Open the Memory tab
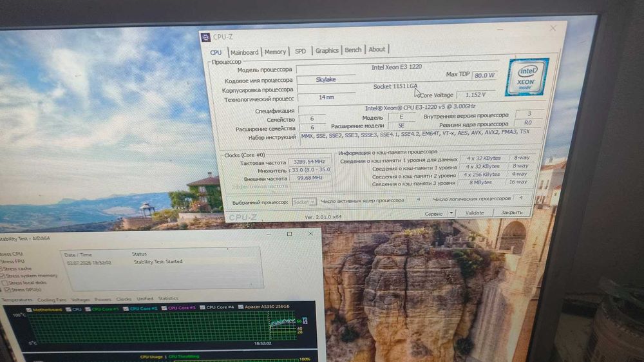Viewport: 644px width, 362px height. [x=275, y=52]
